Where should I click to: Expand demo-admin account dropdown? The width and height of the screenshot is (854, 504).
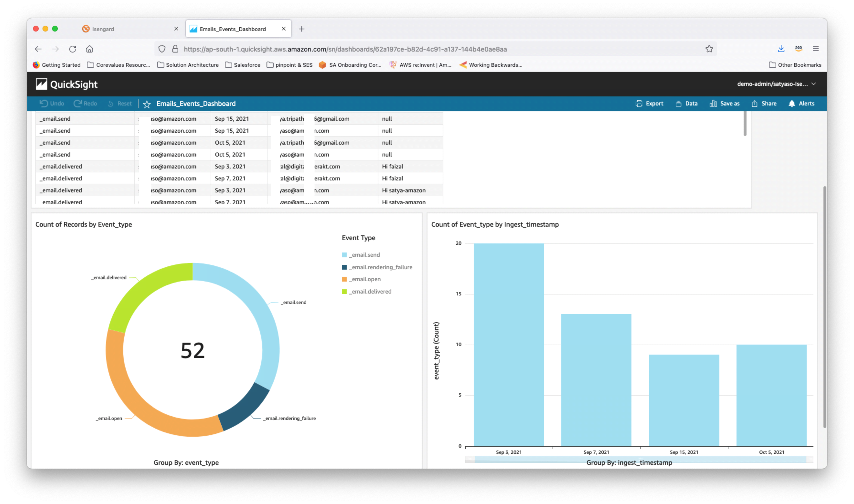tap(776, 84)
